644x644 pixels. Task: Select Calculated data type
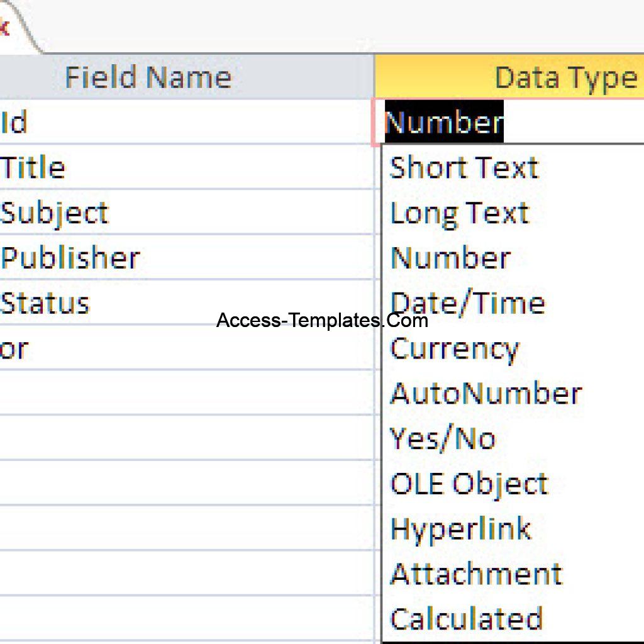coord(467,617)
